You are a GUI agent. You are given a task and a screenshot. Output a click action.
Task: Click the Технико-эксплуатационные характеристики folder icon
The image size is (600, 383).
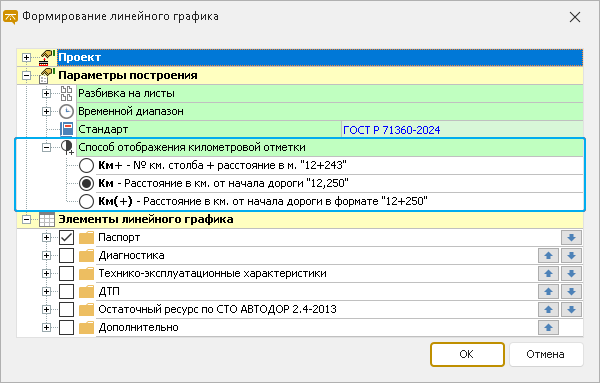86,274
